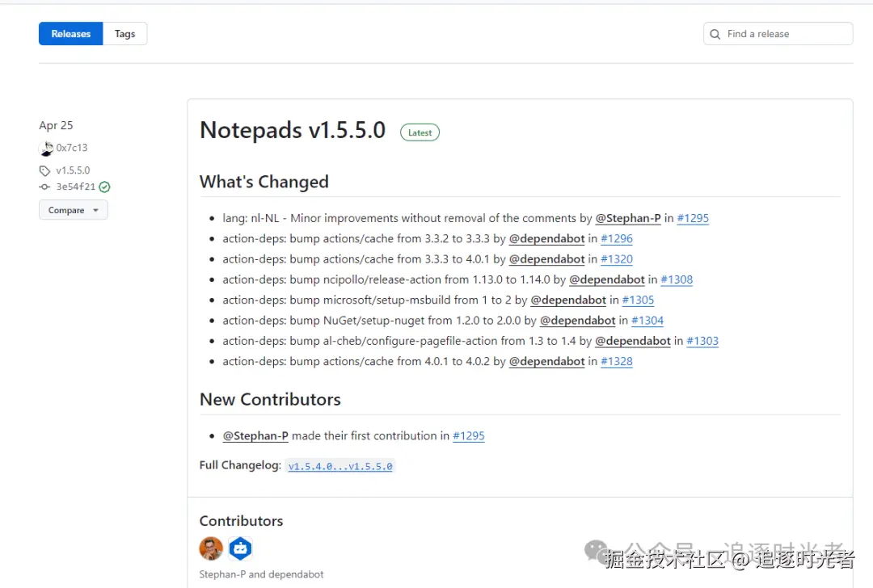This screenshot has width=873, height=588.
Task: Open the 3e54f21 commit link
Action: tap(76, 187)
